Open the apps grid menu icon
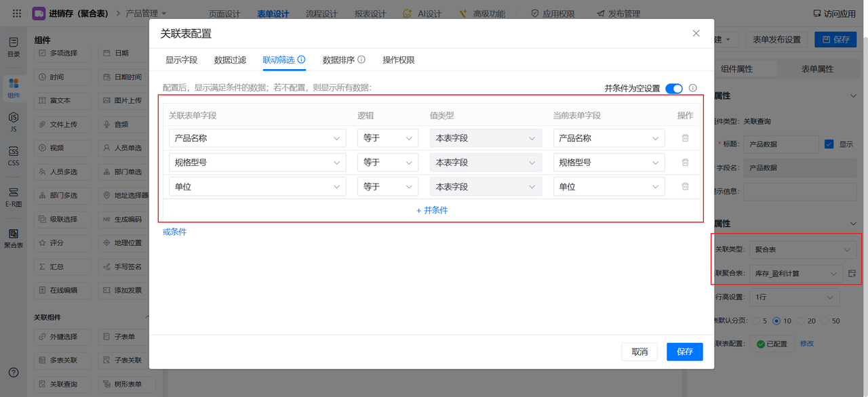The height and width of the screenshot is (397, 868). (x=17, y=14)
